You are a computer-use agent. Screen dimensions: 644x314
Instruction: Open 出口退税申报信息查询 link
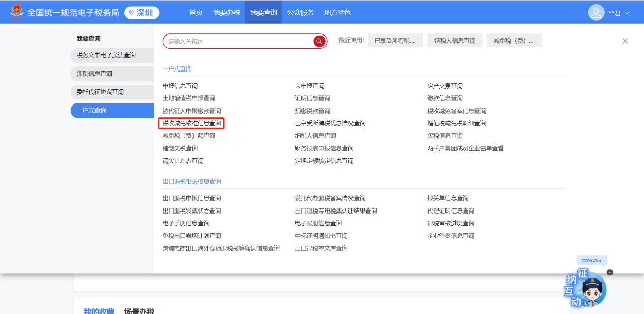click(192, 198)
